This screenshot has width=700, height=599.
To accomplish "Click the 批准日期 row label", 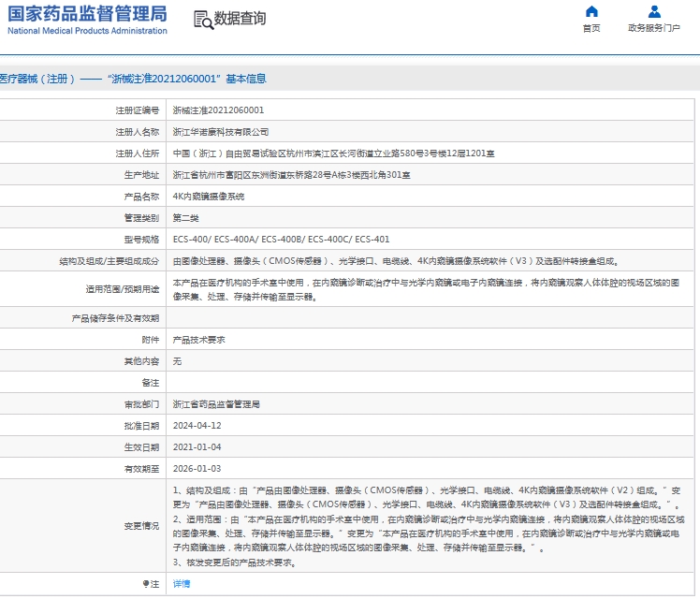I will (x=141, y=426).
